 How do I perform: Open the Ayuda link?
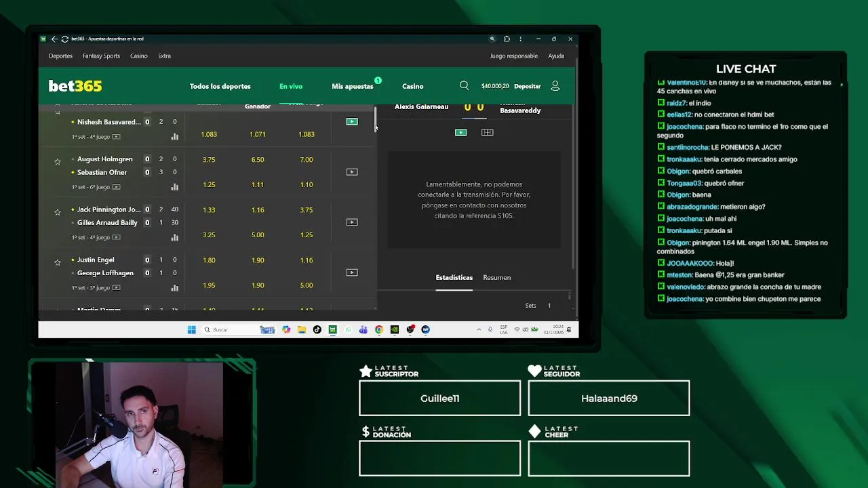coord(556,56)
